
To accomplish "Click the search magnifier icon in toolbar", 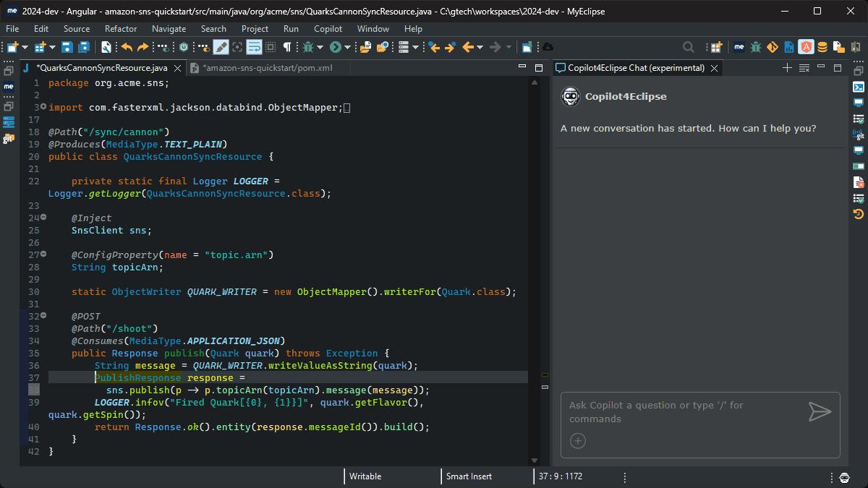I will pyautogui.click(x=689, y=47).
